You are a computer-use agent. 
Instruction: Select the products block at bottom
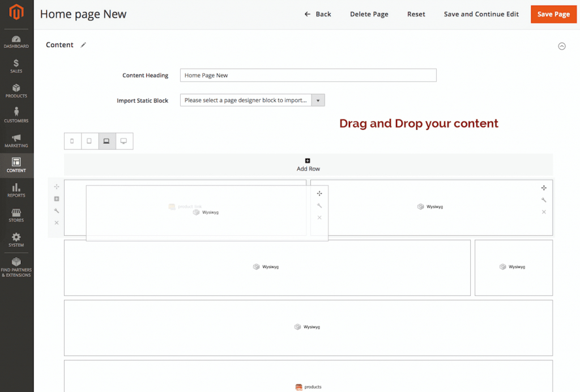pos(308,376)
